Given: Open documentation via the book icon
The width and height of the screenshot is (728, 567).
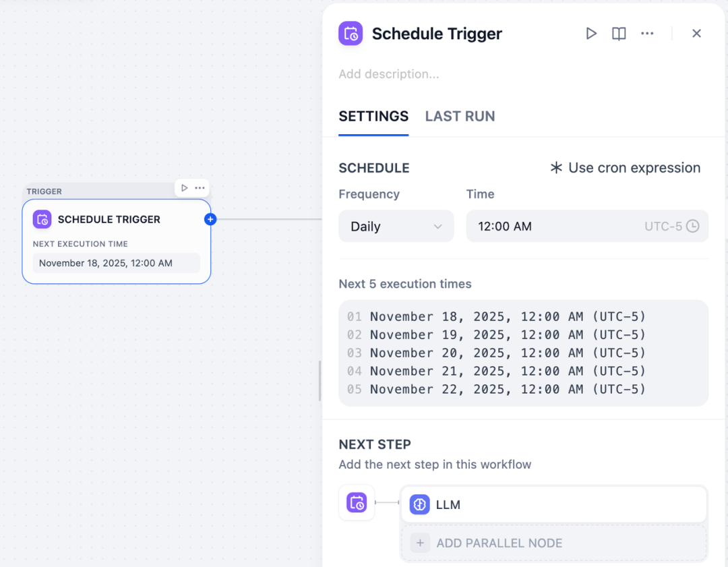Looking at the screenshot, I should click(618, 33).
